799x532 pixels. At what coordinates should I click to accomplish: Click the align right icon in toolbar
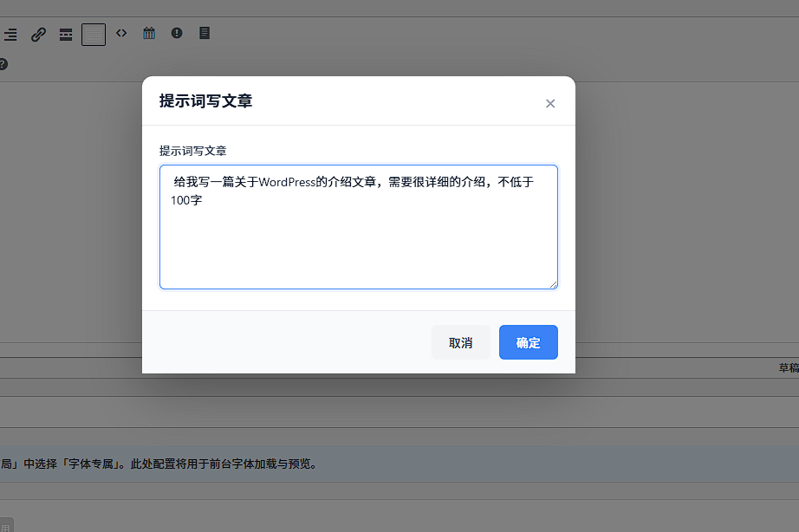point(10,35)
